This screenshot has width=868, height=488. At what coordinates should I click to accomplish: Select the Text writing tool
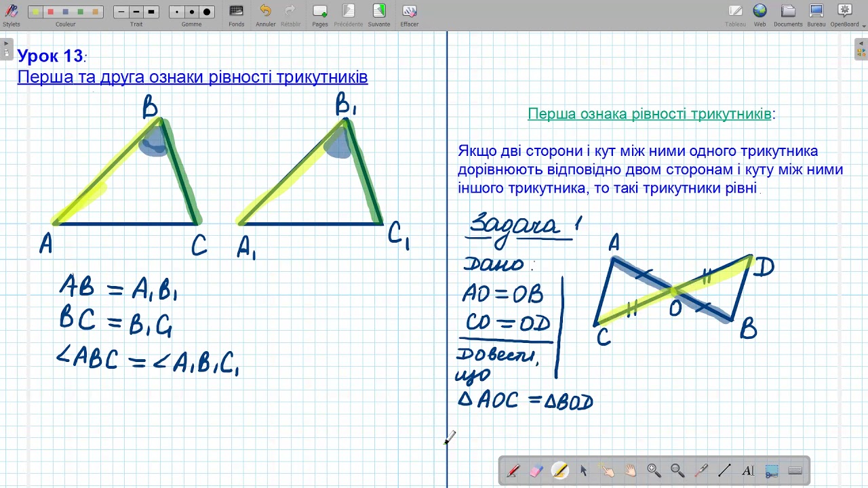[x=748, y=470]
